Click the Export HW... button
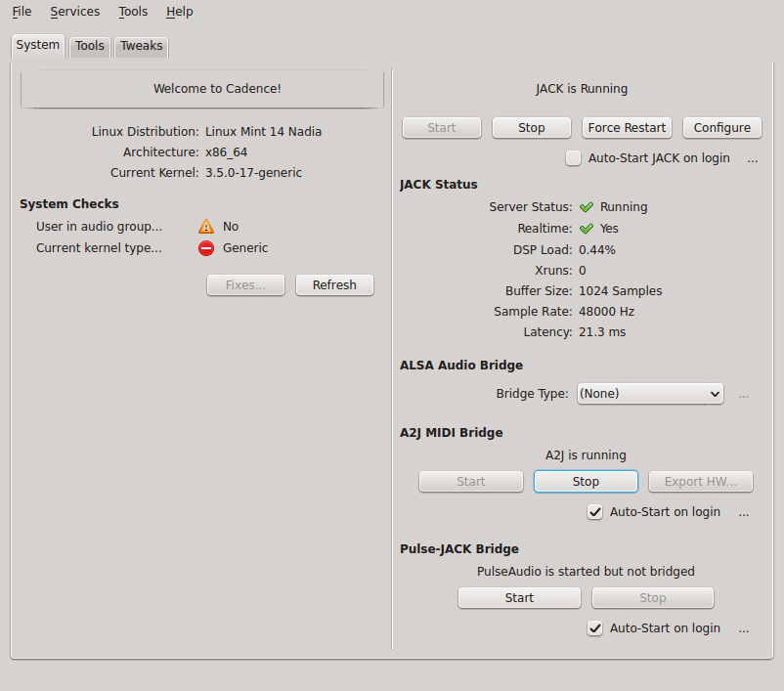 pos(701,482)
